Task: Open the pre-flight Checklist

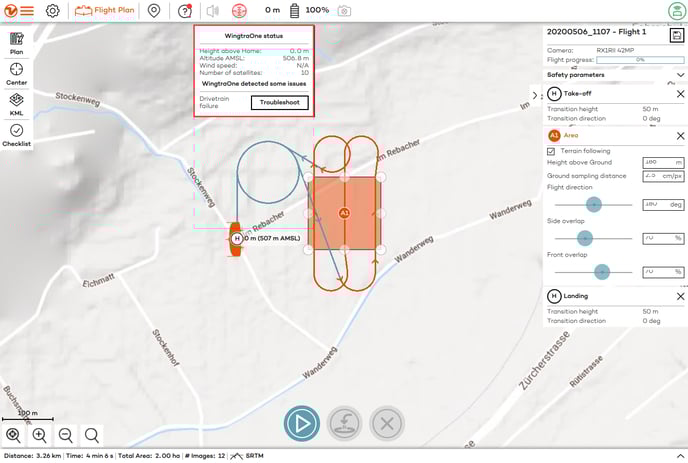Action: point(16,135)
